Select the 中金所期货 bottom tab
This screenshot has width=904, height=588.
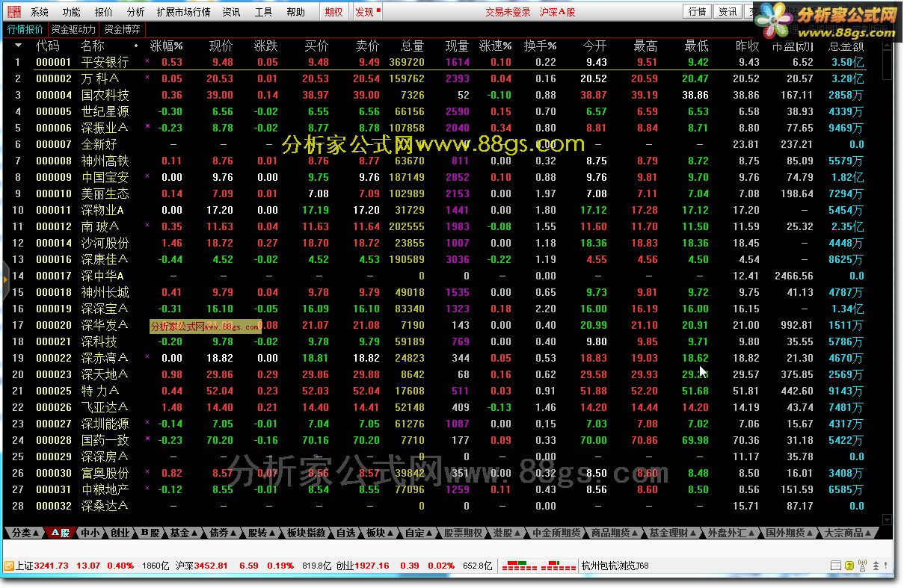[556, 533]
